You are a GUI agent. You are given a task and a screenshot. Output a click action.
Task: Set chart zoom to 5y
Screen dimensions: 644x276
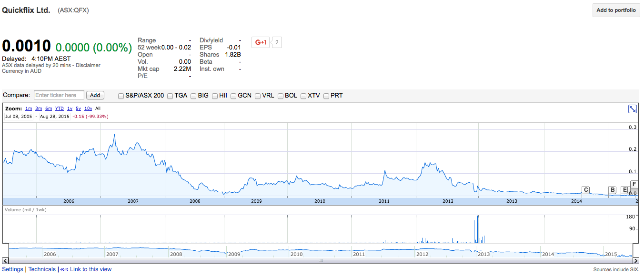(78, 108)
